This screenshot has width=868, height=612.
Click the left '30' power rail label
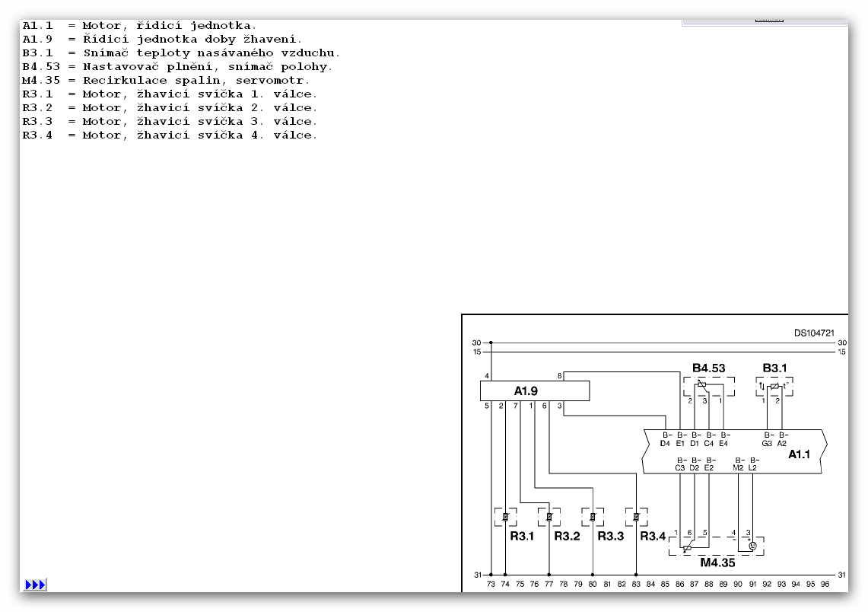pyautogui.click(x=477, y=343)
